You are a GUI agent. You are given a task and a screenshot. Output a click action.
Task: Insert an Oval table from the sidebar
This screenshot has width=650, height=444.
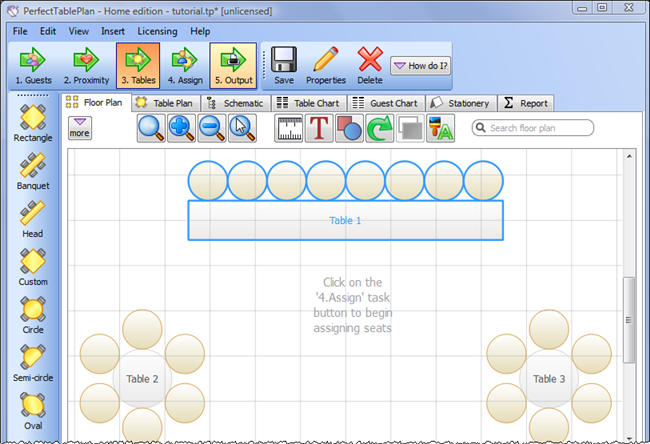(33, 410)
